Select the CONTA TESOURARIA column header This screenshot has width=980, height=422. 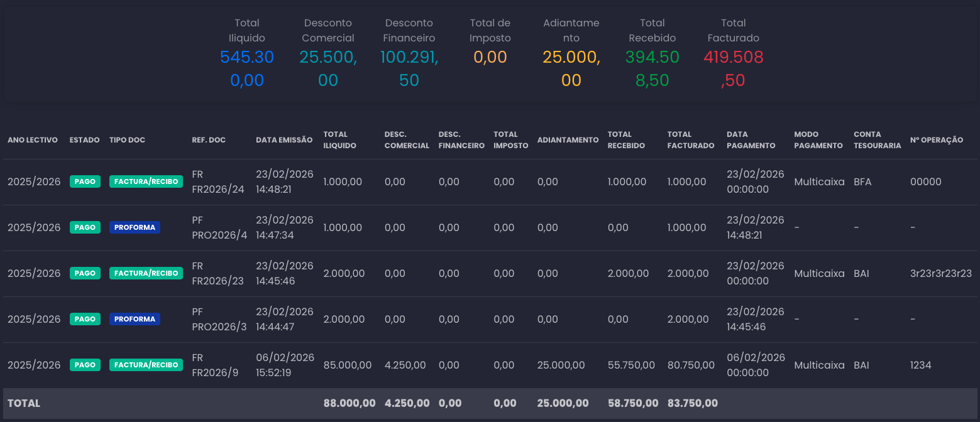pyautogui.click(x=877, y=140)
